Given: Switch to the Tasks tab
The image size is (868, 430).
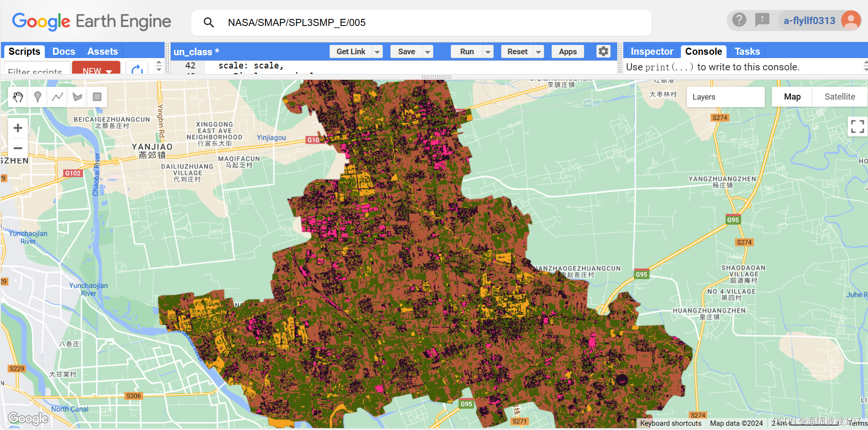Looking at the screenshot, I should 747,51.
